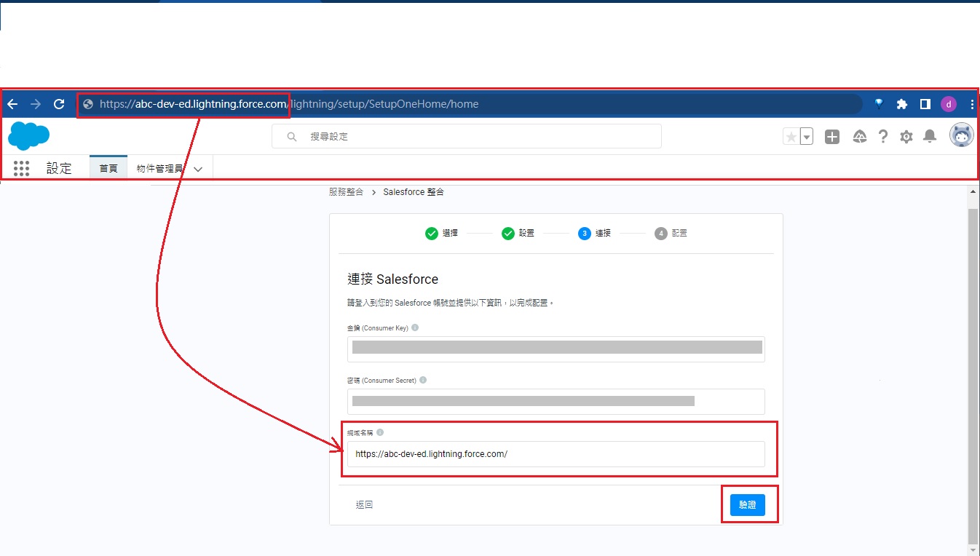980x556 pixels.
Task: Open the Astro user avatar menu
Action: (x=962, y=135)
